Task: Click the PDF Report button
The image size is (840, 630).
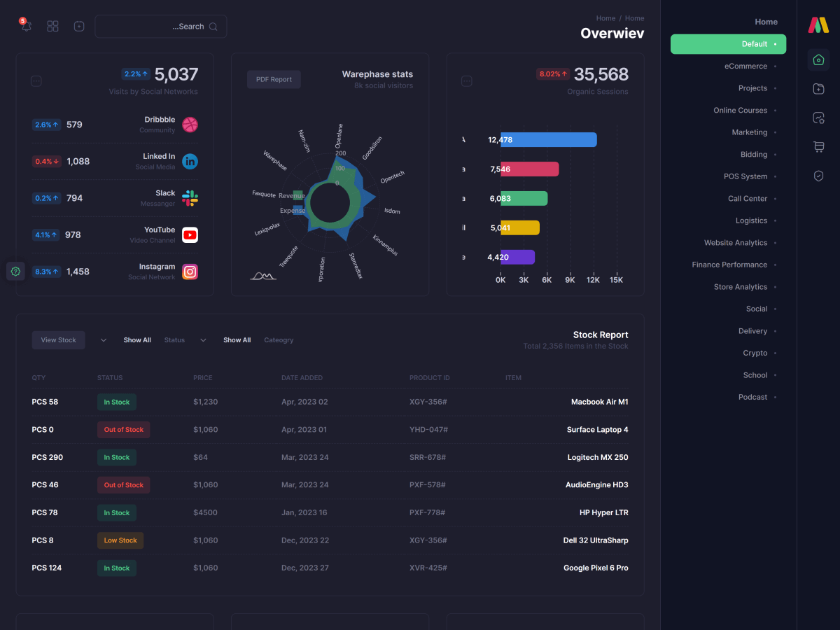Action: point(274,80)
